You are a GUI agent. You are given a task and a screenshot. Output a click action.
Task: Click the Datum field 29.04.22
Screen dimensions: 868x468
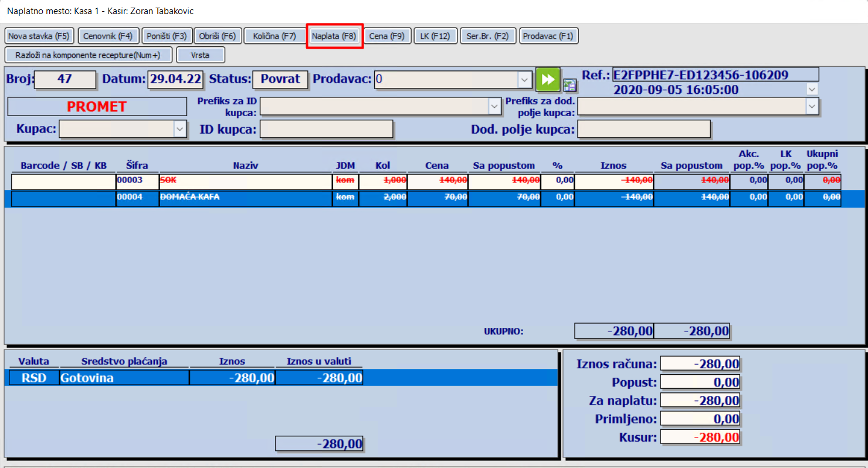point(175,79)
